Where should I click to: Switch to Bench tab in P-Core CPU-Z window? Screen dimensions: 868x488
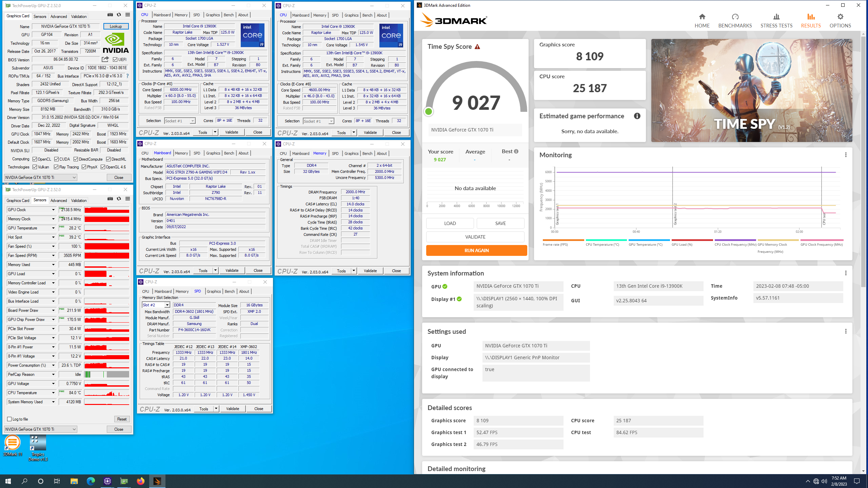pyautogui.click(x=229, y=15)
